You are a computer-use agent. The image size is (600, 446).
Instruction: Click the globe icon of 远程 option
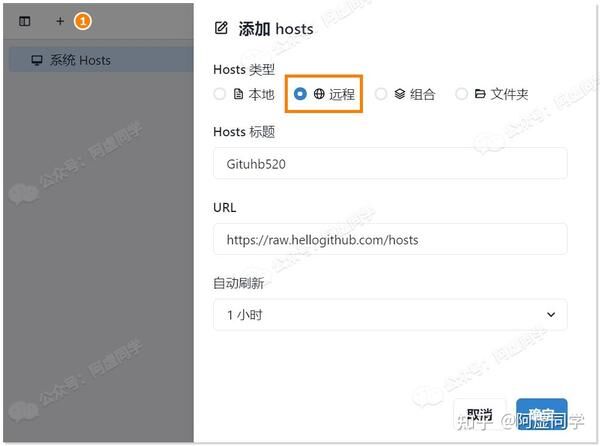coord(319,94)
